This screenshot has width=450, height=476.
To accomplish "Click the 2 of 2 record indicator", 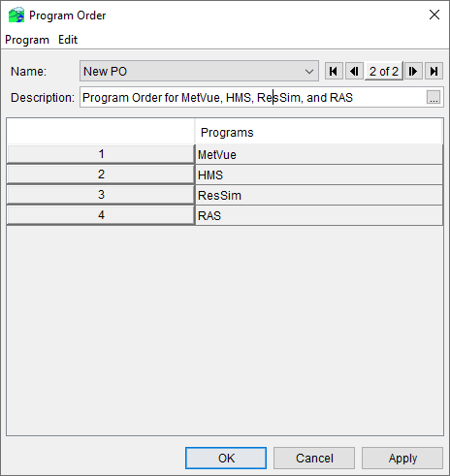I will [384, 71].
